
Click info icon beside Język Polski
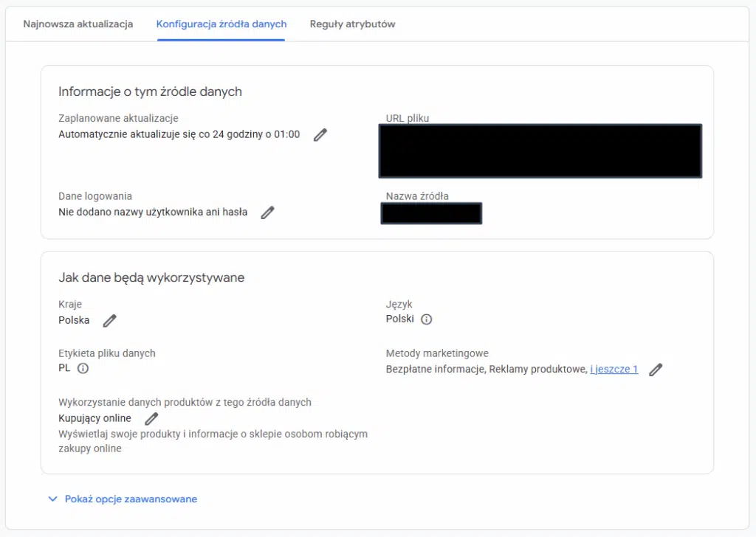point(427,319)
